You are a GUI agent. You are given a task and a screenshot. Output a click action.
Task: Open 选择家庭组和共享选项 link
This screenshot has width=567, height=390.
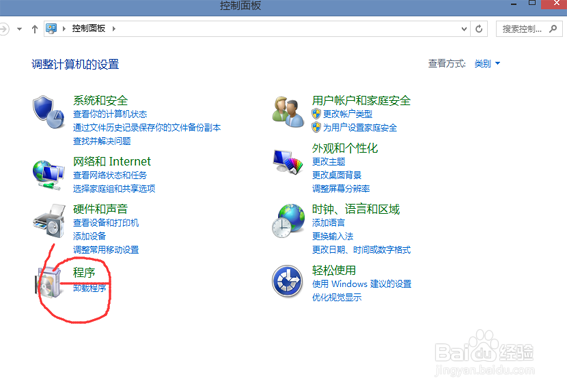(x=114, y=189)
